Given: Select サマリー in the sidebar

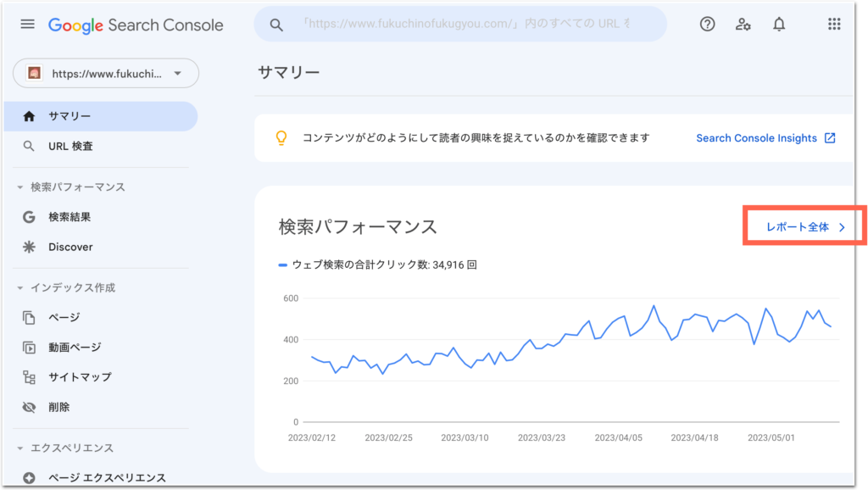Looking at the screenshot, I should pyautogui.click(x=101, y=116).
